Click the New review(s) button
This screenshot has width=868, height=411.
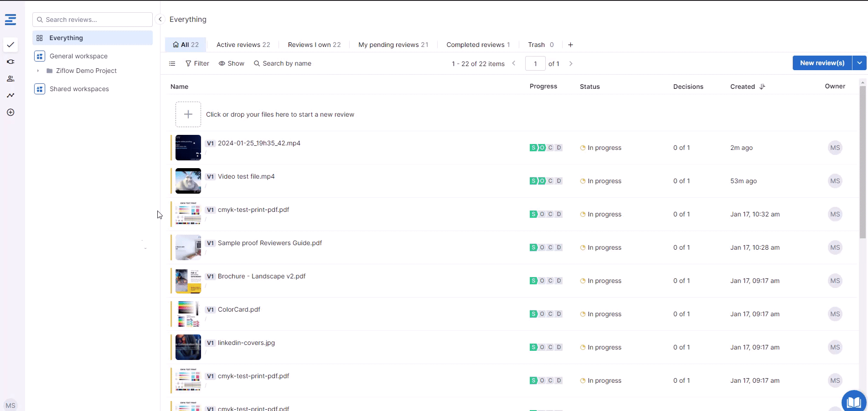point(822,63)
